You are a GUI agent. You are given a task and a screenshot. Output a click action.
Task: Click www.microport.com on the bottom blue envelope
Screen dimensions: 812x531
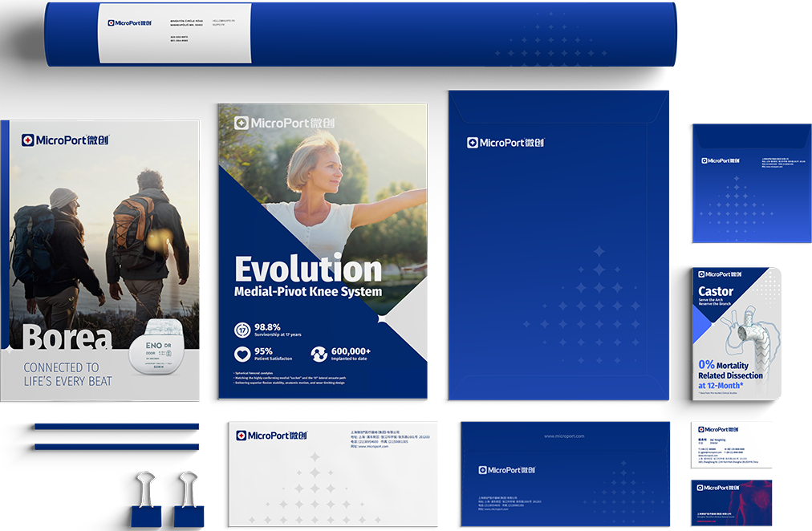pyautogui.click(x=563, y=436)
